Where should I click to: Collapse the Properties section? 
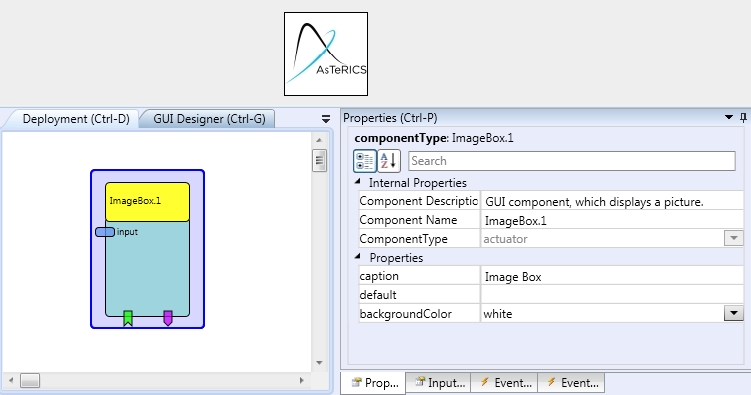point(358,257)
